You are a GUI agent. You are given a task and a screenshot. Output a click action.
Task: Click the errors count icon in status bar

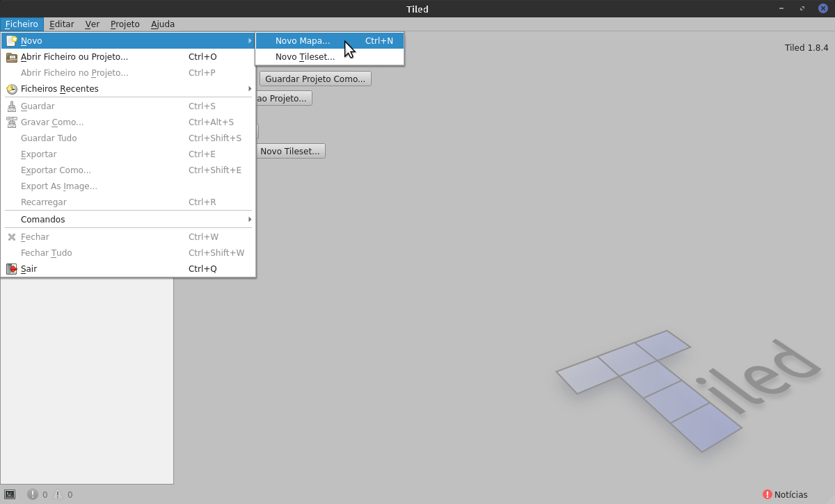coord(33,494)
